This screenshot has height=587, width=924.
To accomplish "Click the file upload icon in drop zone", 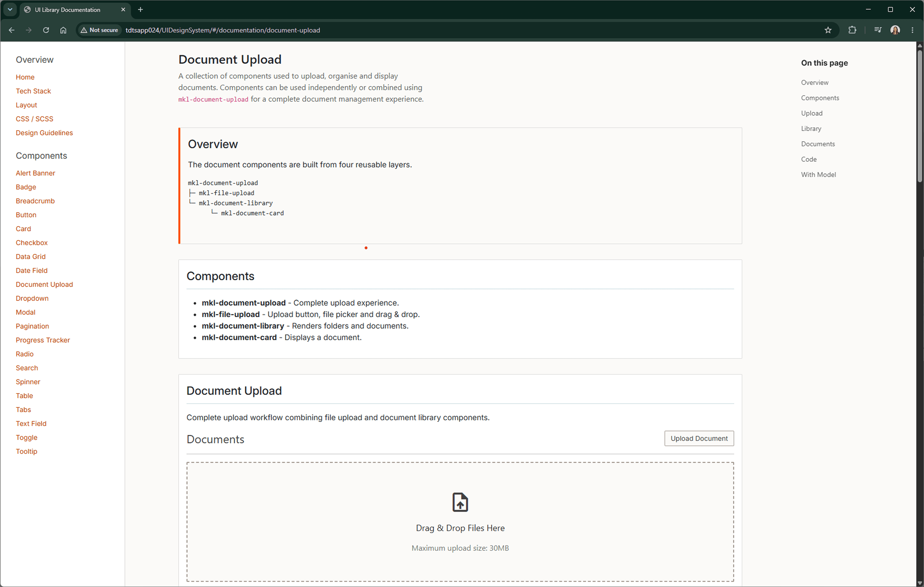I will 460,502.
